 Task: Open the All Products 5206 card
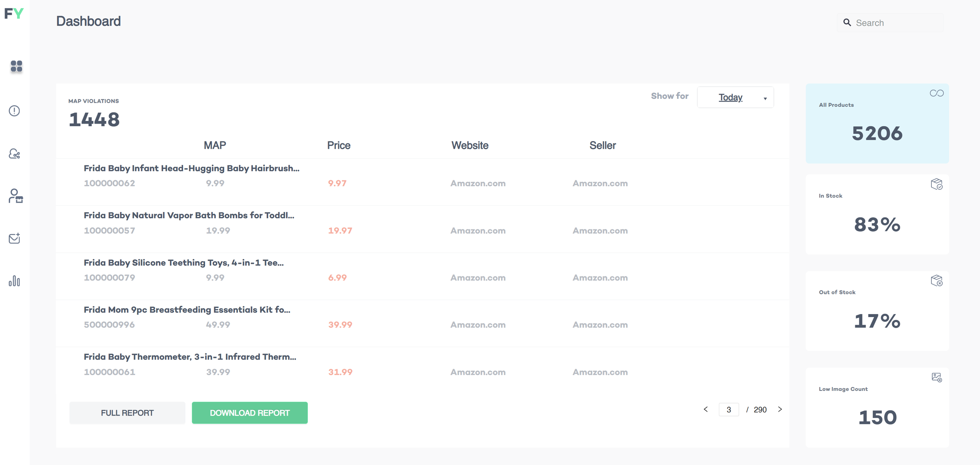point(877,124)
